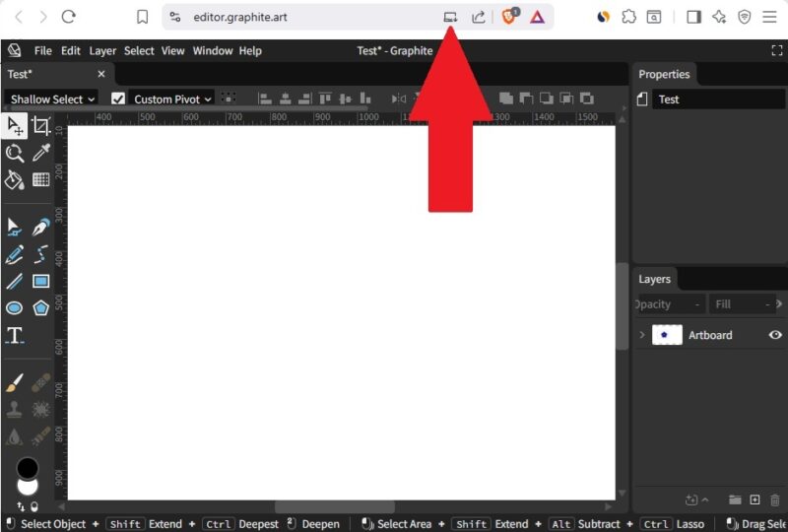Switch to the Layers panel tab
The height and width of the screenshot is (532, 788).
(x=654, y=279)
